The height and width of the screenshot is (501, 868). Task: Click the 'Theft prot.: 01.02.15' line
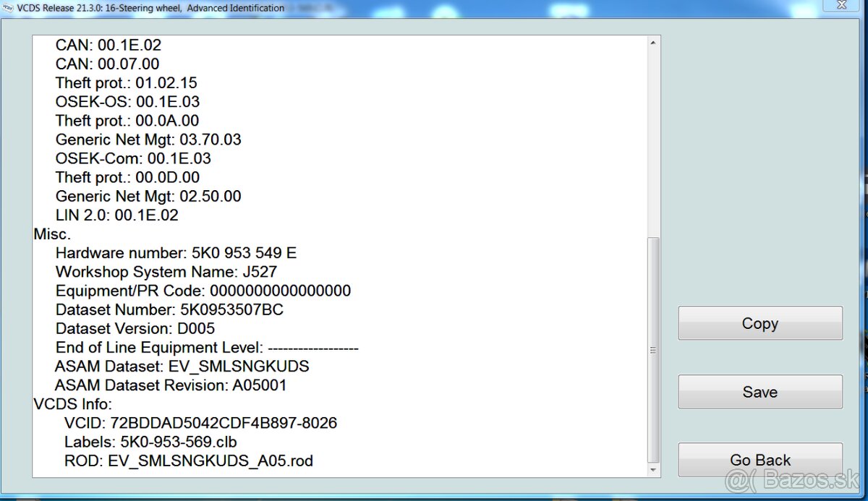(x=126, y=82)
